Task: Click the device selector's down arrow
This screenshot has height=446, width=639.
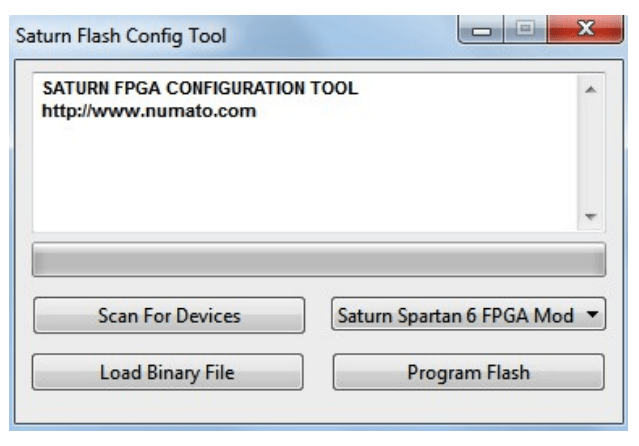Action: (x=593, y=315)
